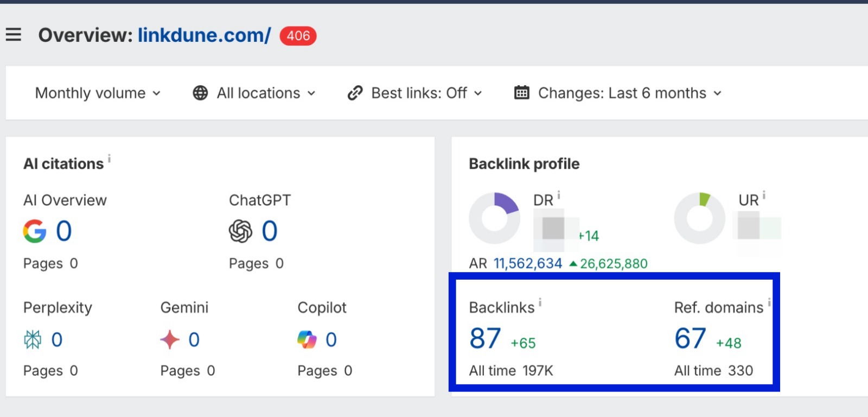Expand the Monthly volume dropdown
The image size is (868, 417).
click(x=98, y=93)
